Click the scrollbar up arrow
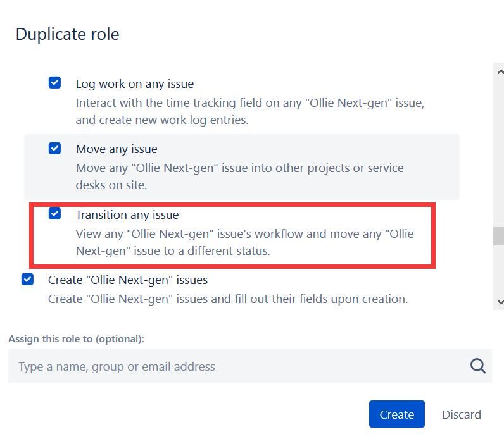The height and width of the screenshot is (439, 504). point(499,71)
